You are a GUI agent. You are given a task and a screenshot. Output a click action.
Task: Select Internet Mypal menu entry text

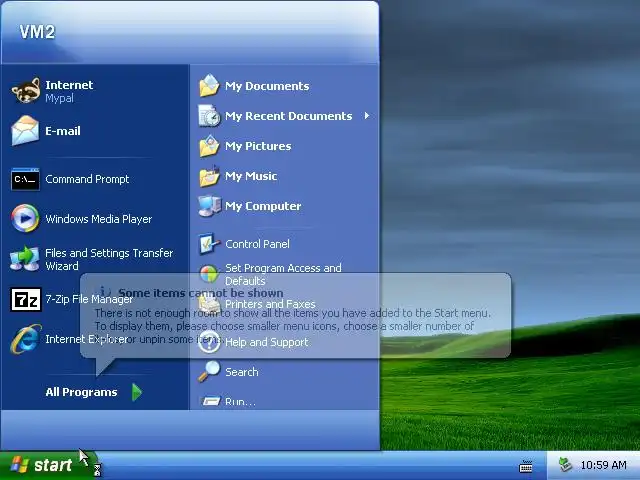pos(69,91)
